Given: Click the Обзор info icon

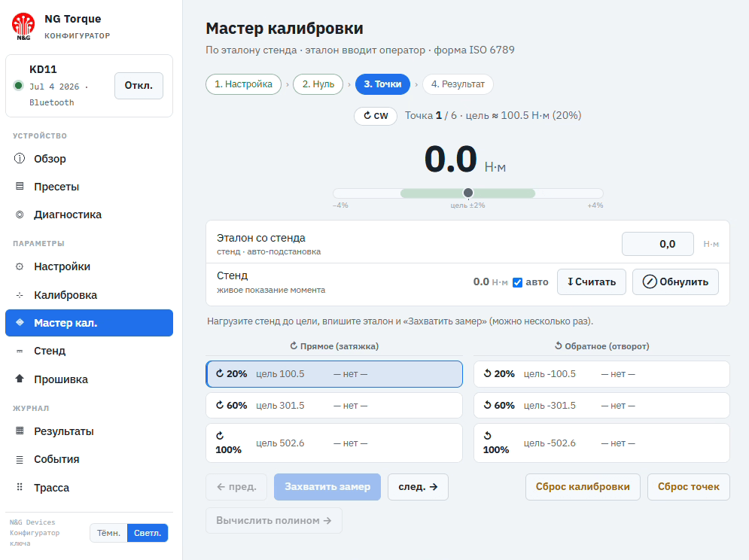Looking at the screenshot, I should tap(20, 158).
